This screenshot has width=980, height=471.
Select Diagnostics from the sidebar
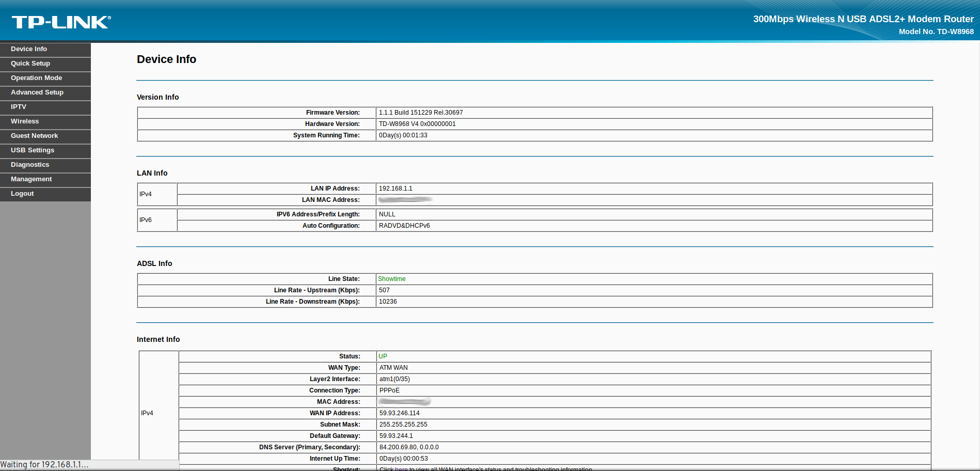30,165
